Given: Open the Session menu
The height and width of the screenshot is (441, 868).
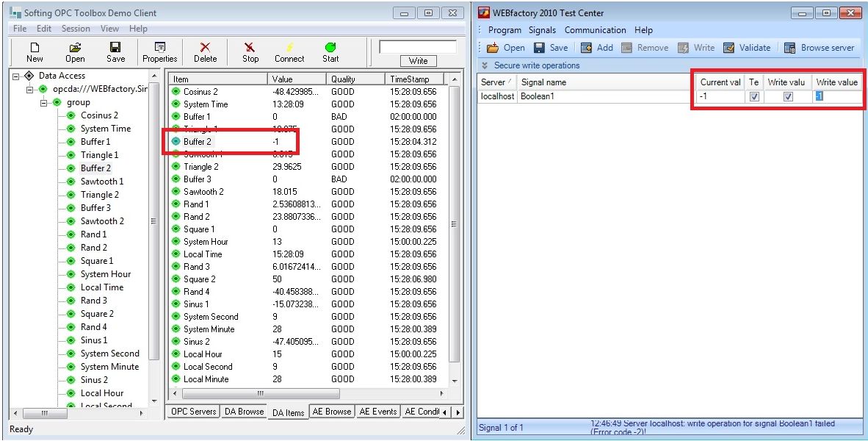Looking at the screenshot, I should click(76, 29).
